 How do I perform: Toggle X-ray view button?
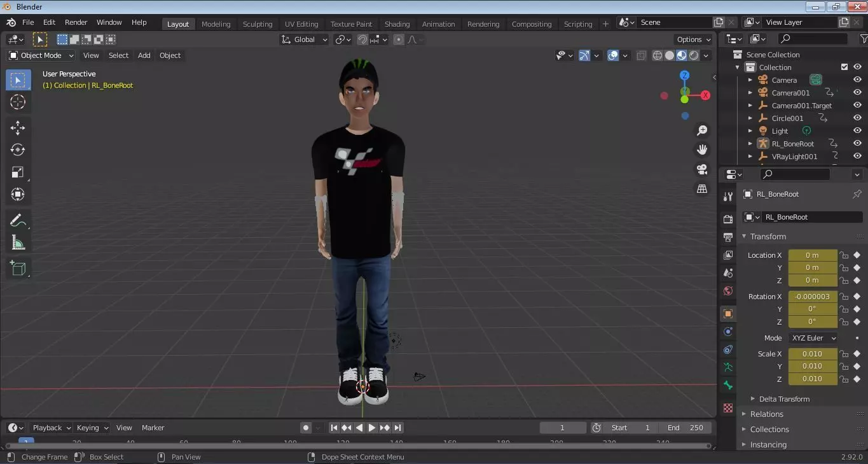tap(642, 55)
